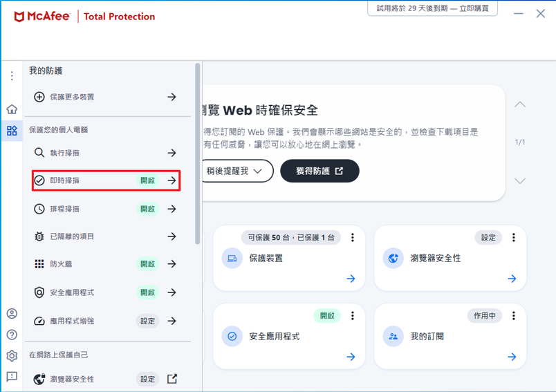Click the McAfee logo
This screenshot has width=556, height=392.
click(x=41, y=17)
